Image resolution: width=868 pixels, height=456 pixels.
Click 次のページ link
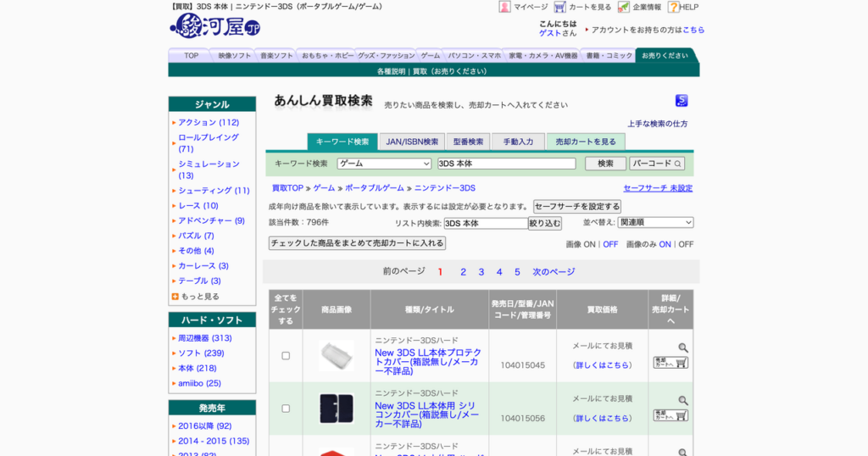554,272
